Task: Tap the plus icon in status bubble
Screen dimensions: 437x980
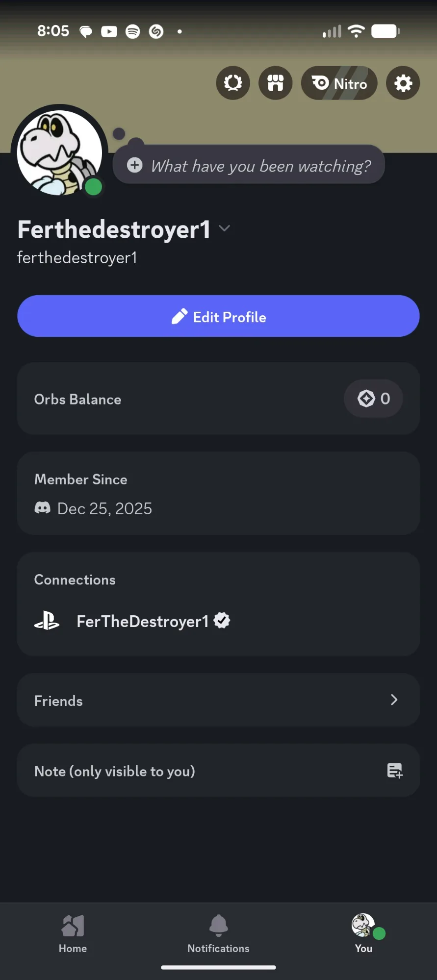Action: 135,165
